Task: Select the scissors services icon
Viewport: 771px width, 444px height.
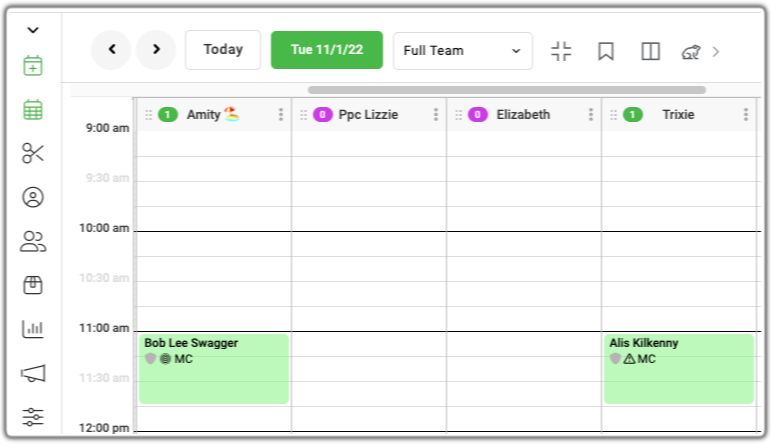Action: pyautogui.click(x=33, y=153)
